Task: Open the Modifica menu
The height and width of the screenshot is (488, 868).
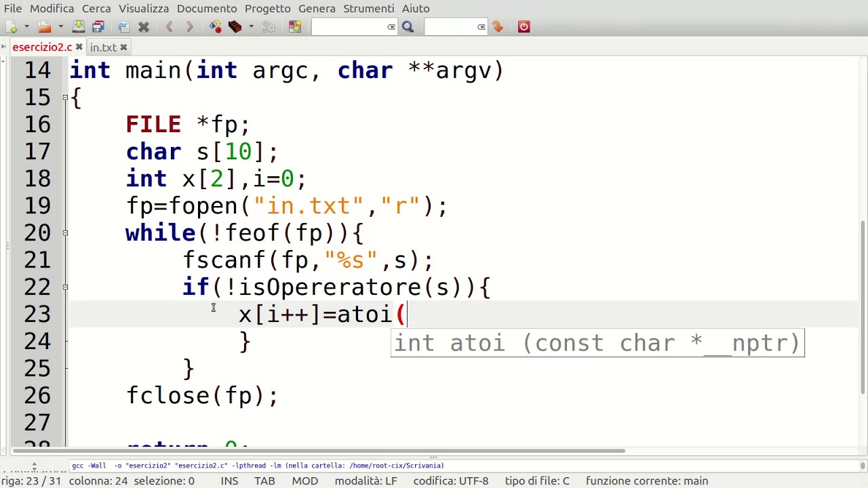Action: point(52,8)
